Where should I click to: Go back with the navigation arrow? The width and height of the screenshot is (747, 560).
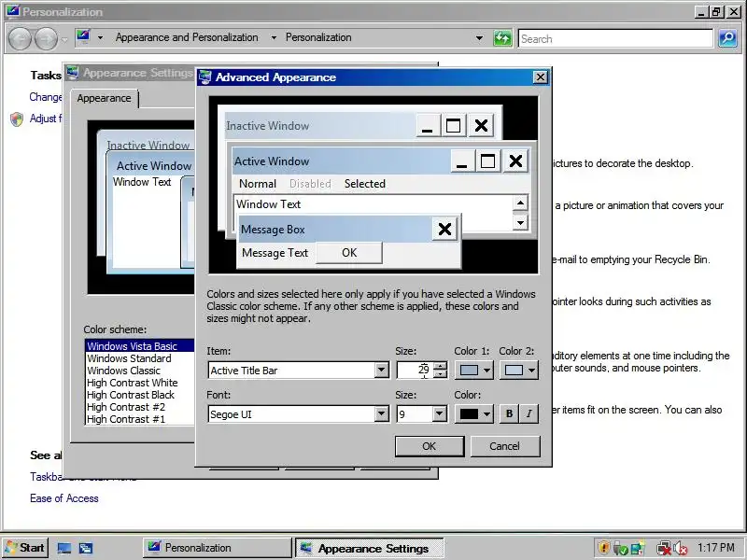coord(21,38)
